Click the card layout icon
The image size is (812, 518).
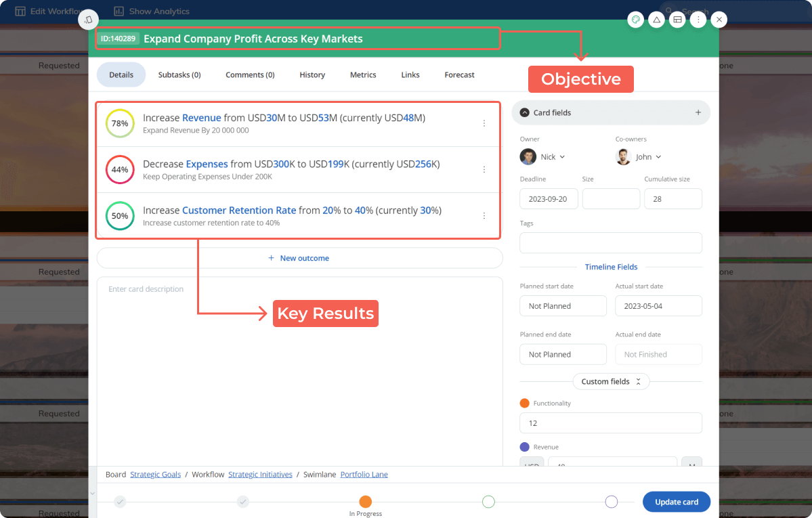click(x=677, y=20)
